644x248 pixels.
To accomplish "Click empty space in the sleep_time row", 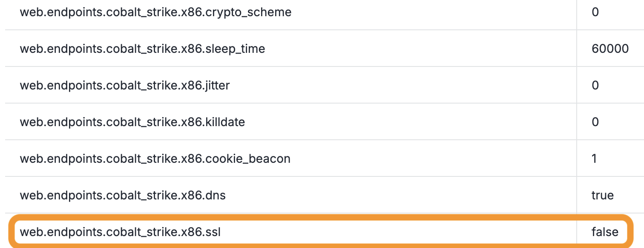I will point(417,49).
